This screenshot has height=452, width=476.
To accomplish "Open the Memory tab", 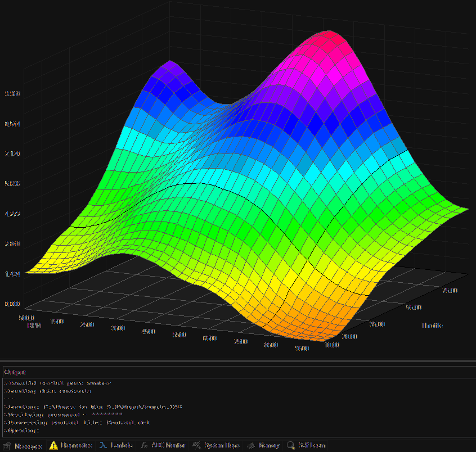I will click(x=268, y=445).
